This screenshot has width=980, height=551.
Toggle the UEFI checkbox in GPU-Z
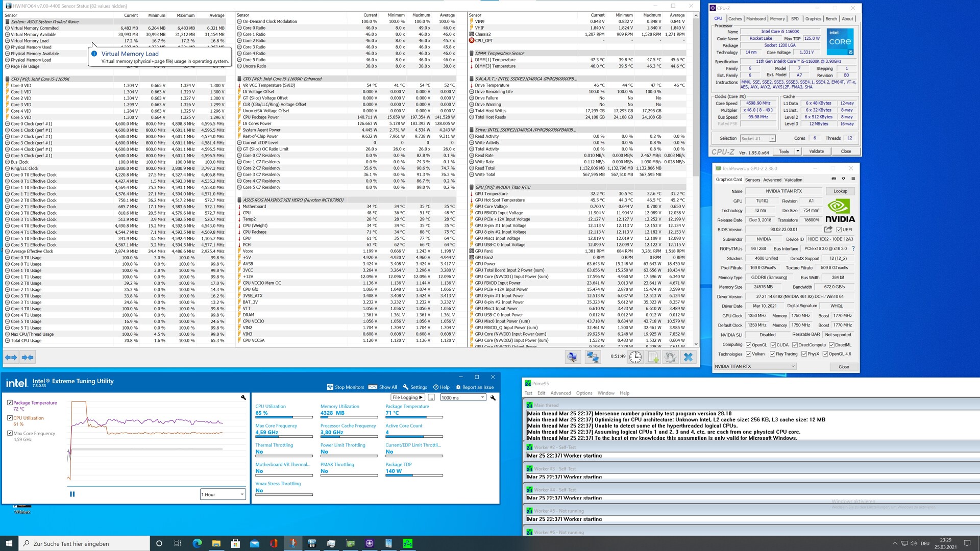pos(839,230)
